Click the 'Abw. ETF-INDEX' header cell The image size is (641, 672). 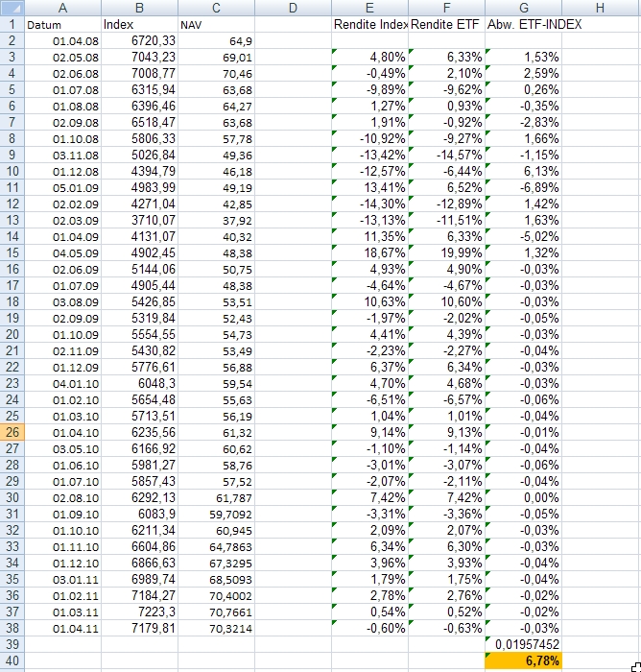(x=523, y=24)
